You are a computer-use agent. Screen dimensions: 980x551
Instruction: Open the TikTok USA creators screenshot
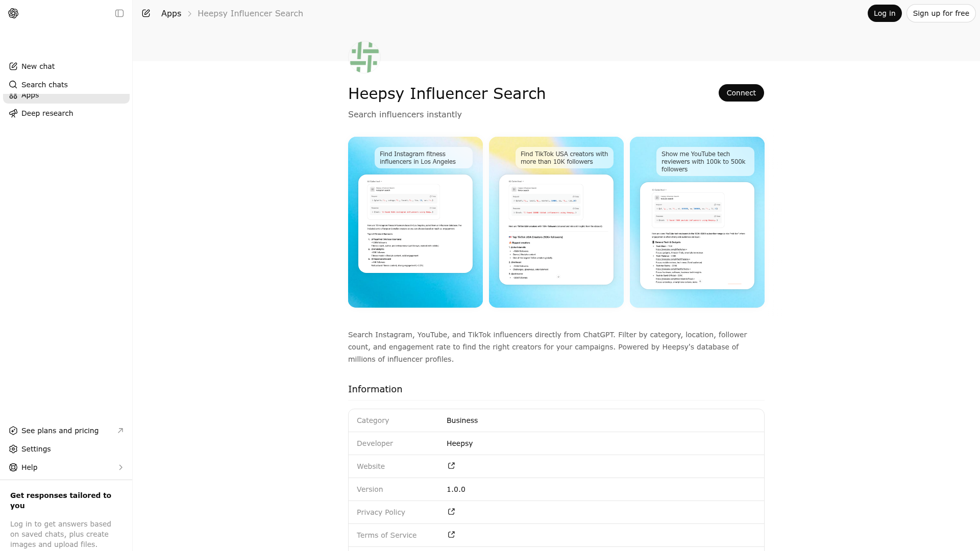(556, 222)
